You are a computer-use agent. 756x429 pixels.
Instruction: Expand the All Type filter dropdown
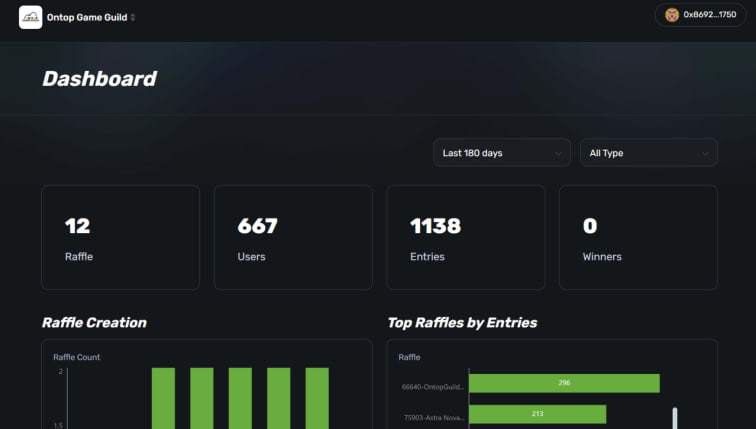(x=648, y=153)
